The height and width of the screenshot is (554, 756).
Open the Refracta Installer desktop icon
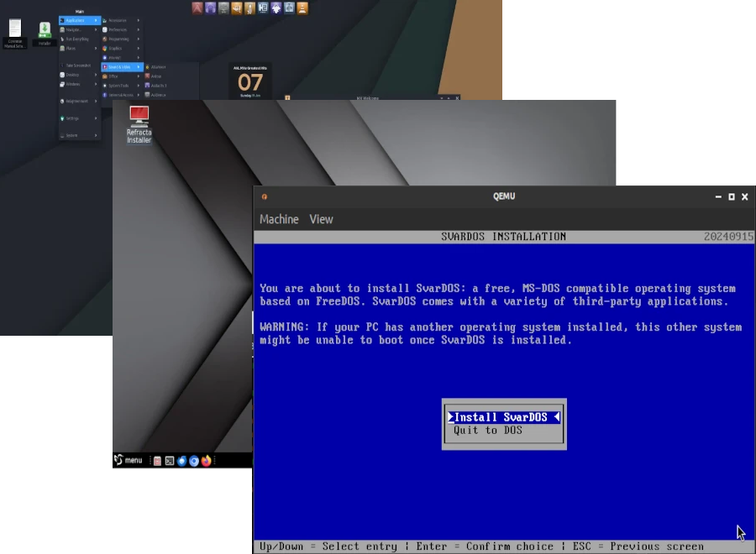[x=139, y=125]
